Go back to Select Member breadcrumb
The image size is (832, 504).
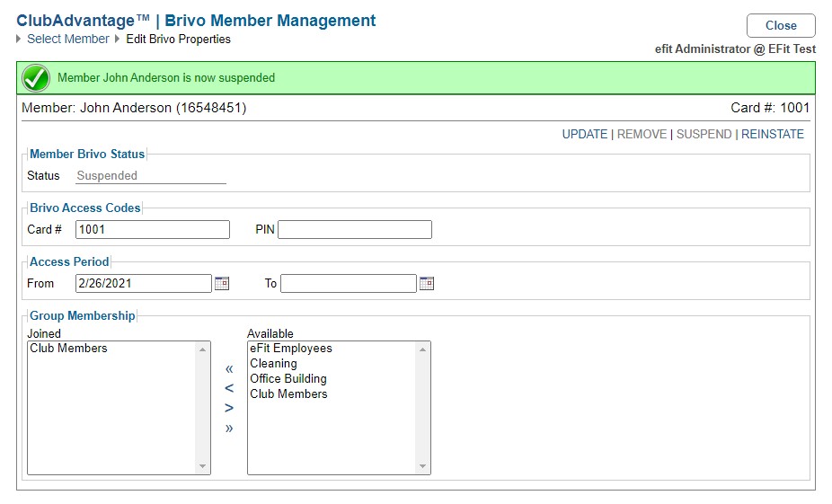(x=68, y=40)
